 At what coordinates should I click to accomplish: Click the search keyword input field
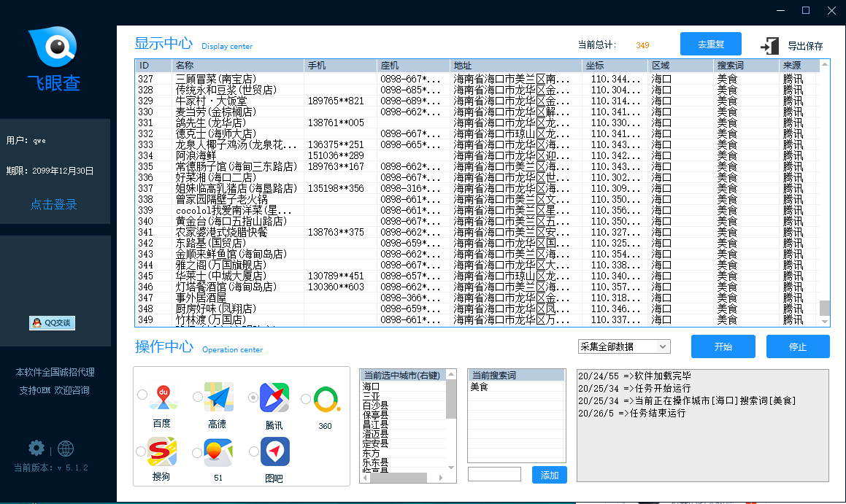(x=494, y=474)
